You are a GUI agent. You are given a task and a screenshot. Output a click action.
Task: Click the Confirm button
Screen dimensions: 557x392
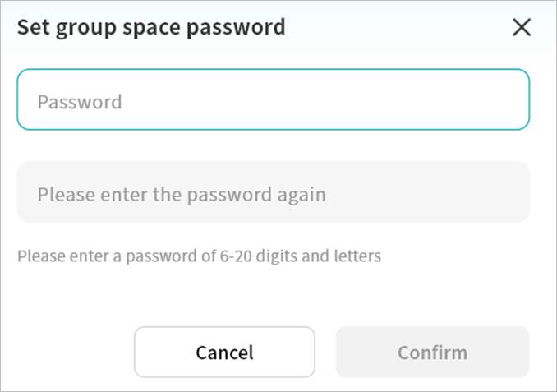pos(432,352)
